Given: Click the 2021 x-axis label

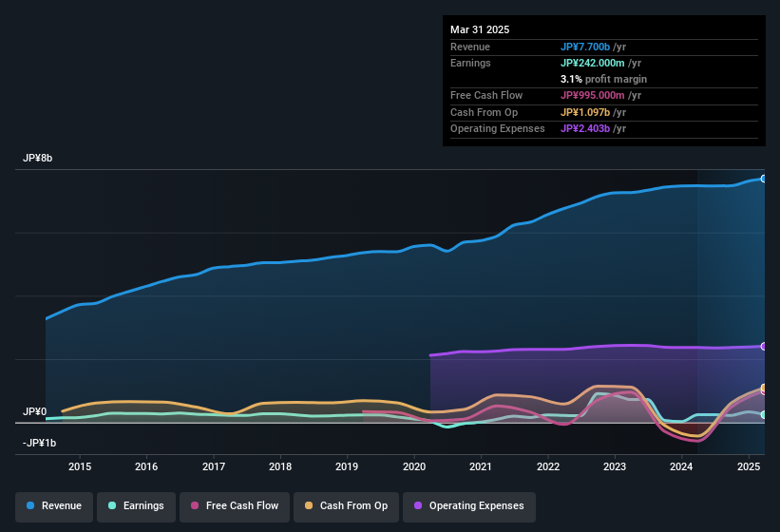Looking at the screenshot, I should click(x=481, y=466).
